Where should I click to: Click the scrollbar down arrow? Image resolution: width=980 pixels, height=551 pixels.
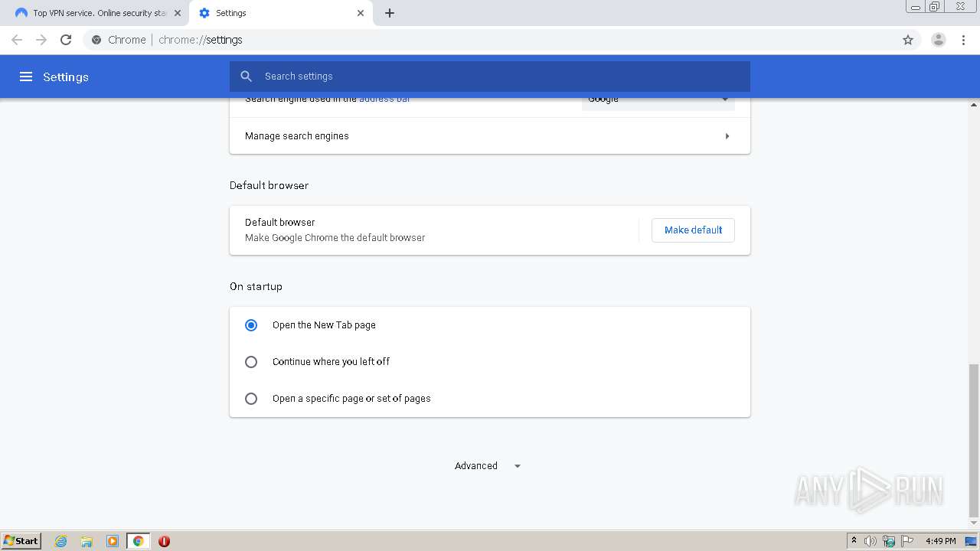pyautogui.click(x=974, y=523)
